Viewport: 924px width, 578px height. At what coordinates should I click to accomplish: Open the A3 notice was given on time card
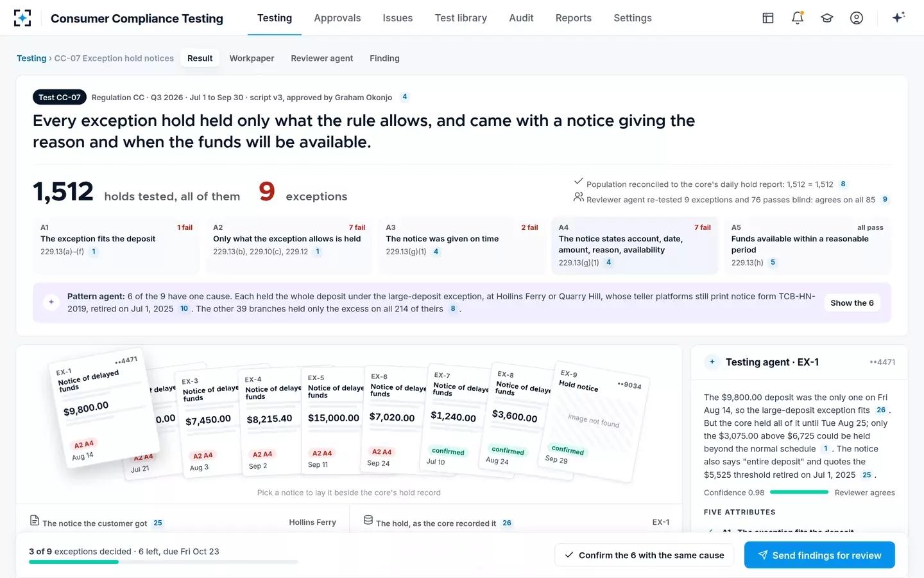462,246
